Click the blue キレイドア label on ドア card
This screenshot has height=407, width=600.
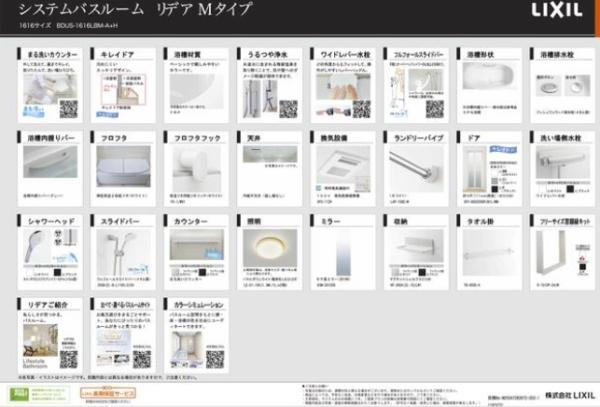pos(504,149)
